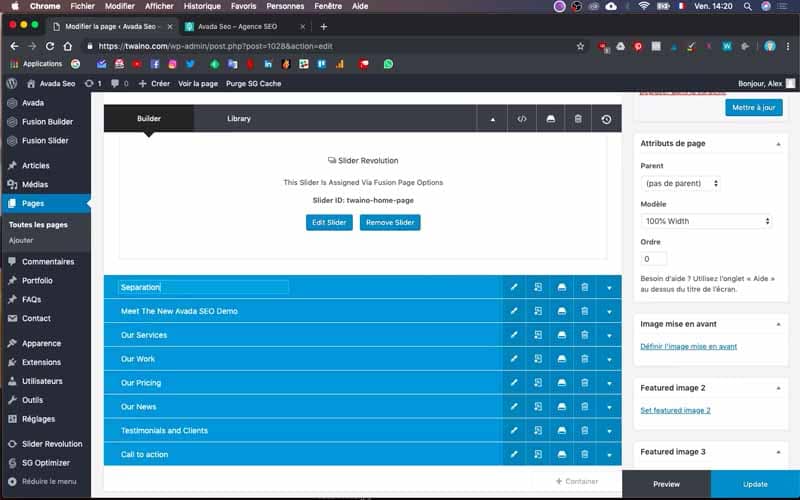Expand the Our Services container arrow
Image resolution: width=800 pixels, height=500 pixels.
[609, 336]
